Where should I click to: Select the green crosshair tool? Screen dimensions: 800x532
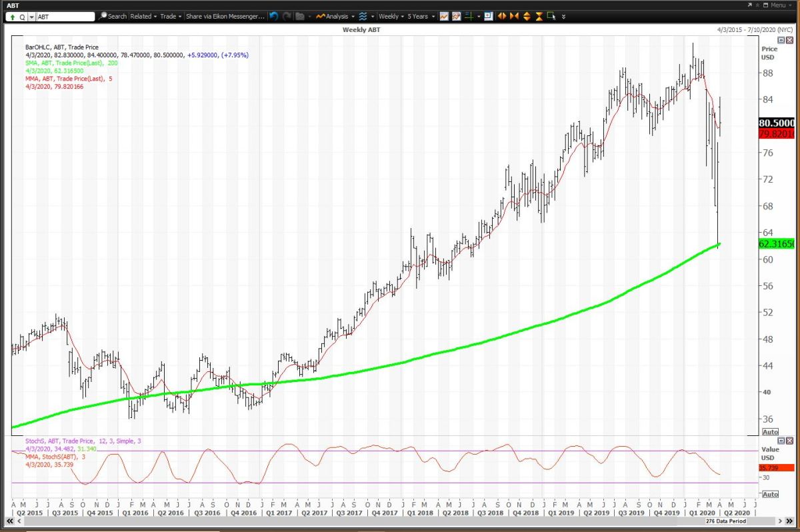(469, 16)
